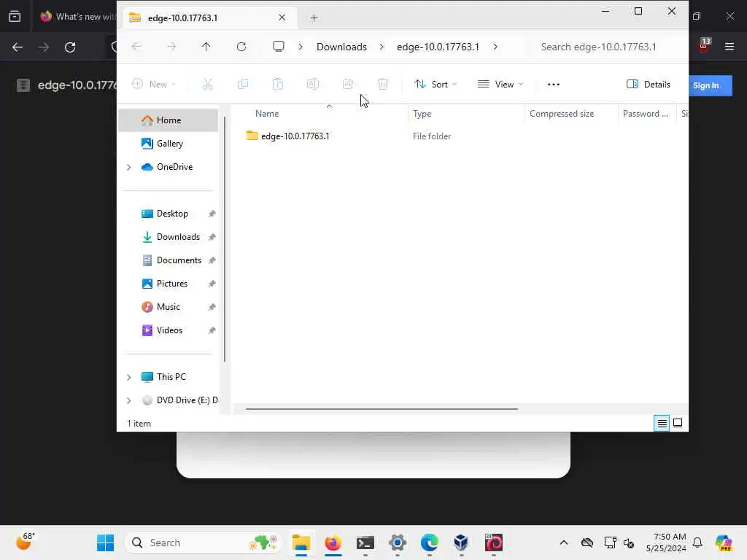
Task: Switch to large thumbnails view icon
Action: tap(678, 423)
